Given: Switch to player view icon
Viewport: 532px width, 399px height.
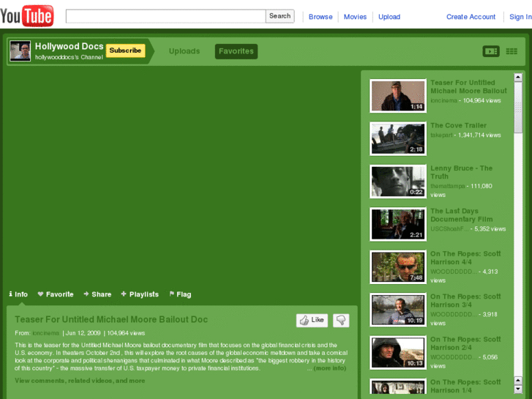Looking at the screenshot, I should (x=491, y=51).
